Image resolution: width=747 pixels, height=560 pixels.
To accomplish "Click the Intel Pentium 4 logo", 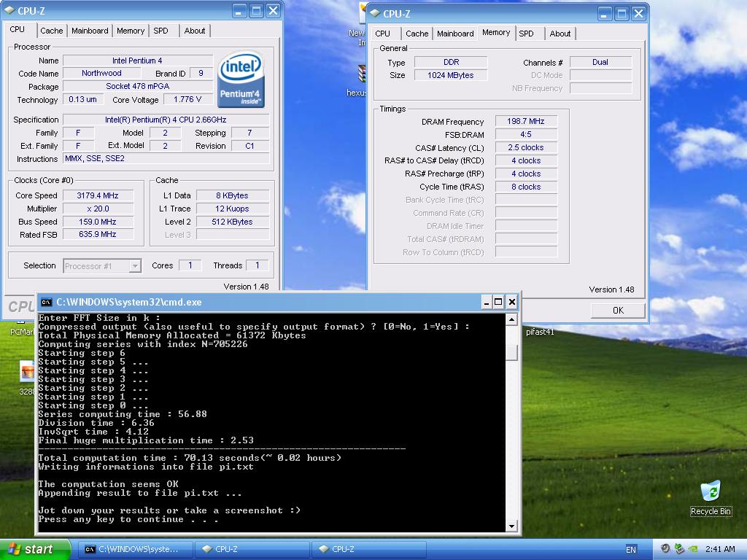I will click(241, 79).
